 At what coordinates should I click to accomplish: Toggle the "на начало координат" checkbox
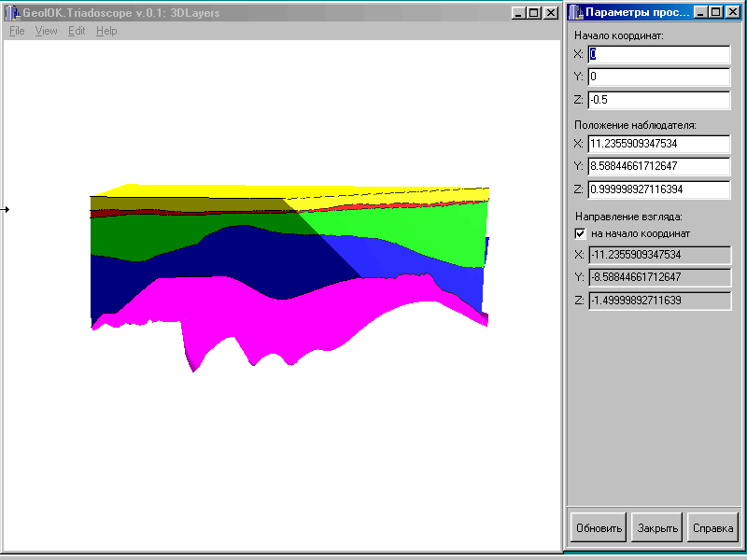point(580,232)
